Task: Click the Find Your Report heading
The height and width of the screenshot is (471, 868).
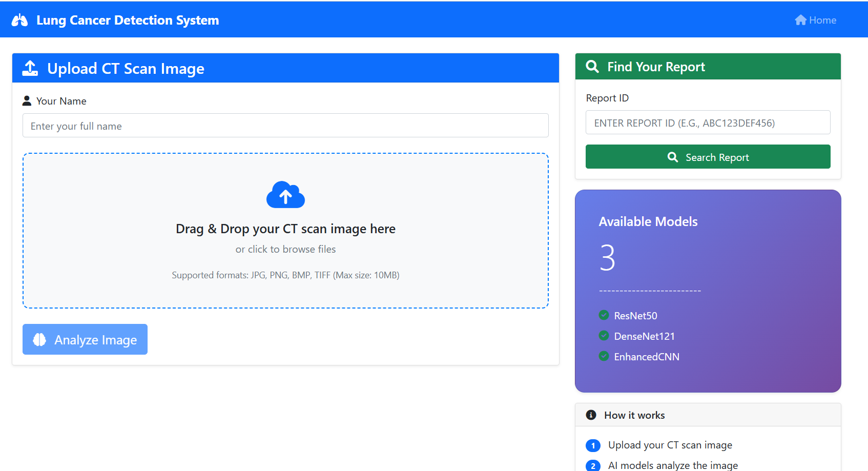Action: [656, 67]
